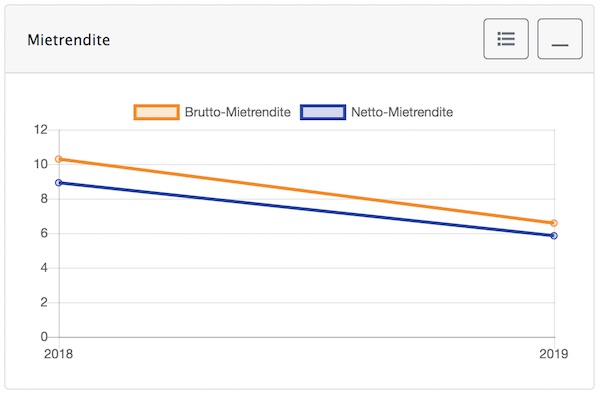Click the Mietrendite panel title
This screenshot has width=600, height=394.
(x=68, y=40)
